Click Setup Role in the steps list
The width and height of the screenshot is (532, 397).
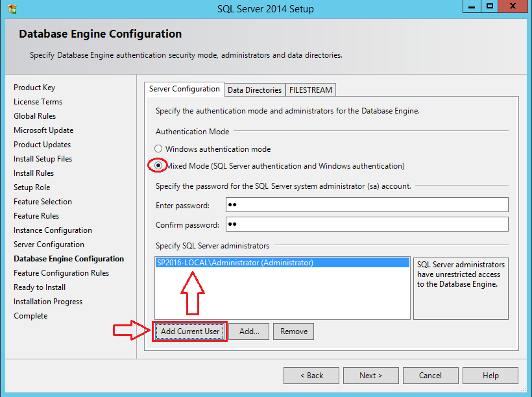[32, 187]
